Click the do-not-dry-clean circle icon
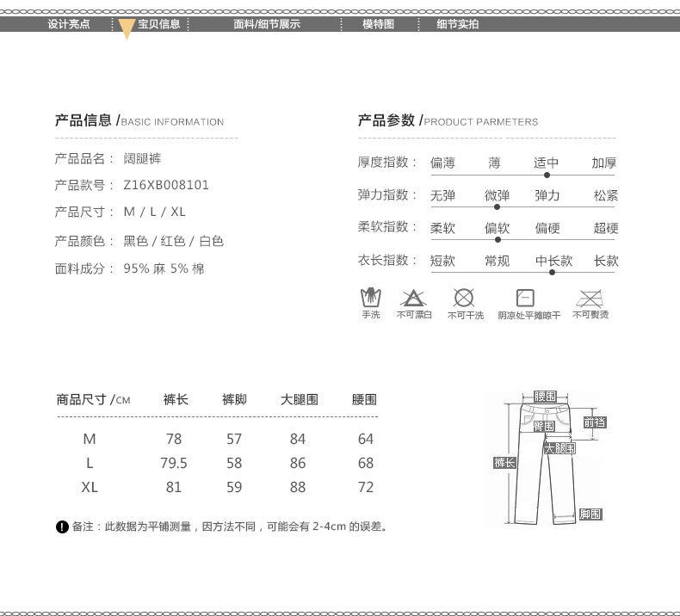The width and height of the screenshot is (680, 616). pos(464,299)
